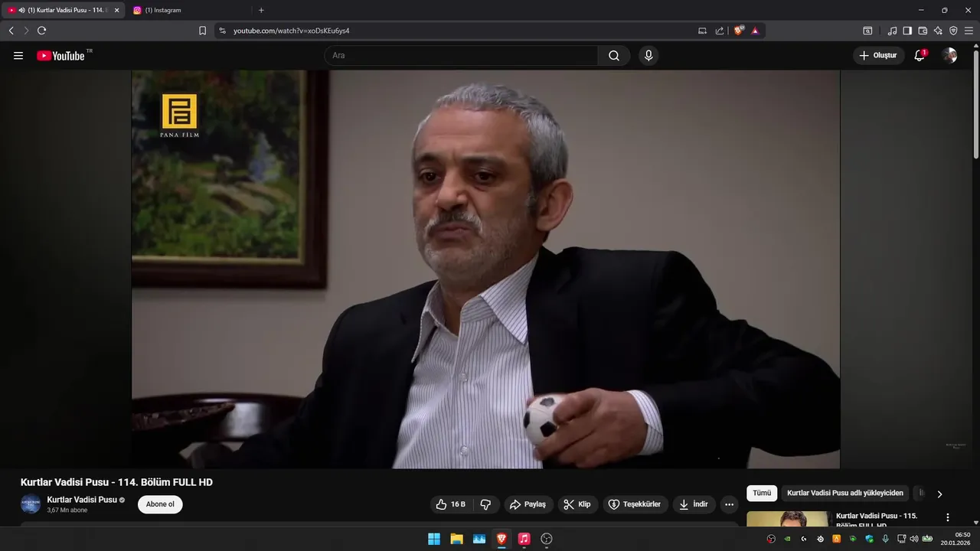Viewport: 980px width, 551px height.
Task: Open tab search icon in toolbar
Action: (x=867, y=31)
